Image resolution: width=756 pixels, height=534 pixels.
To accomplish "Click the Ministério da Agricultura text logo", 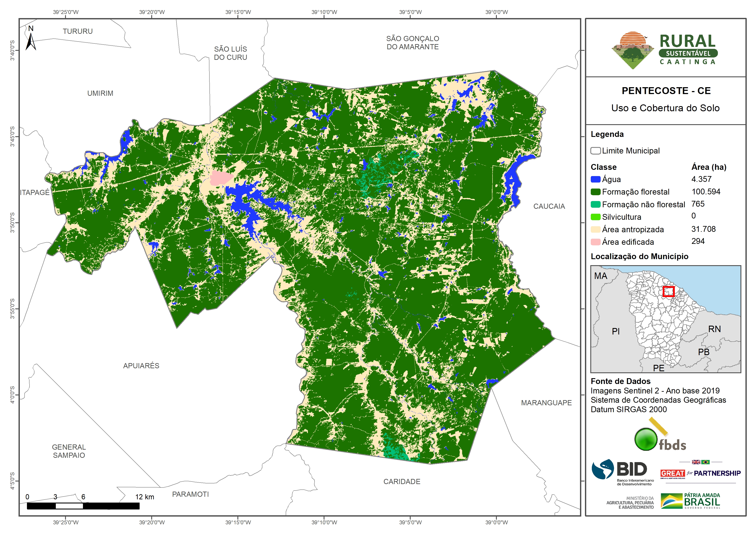I will 630,502.
